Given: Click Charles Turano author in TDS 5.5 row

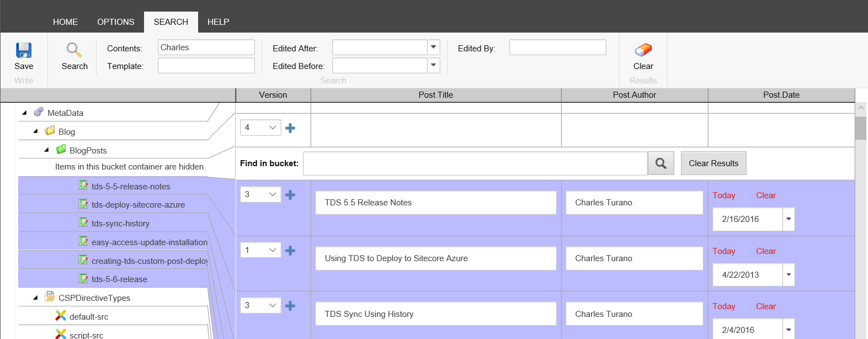Looking at the screenshot, I should click(635, 203).
